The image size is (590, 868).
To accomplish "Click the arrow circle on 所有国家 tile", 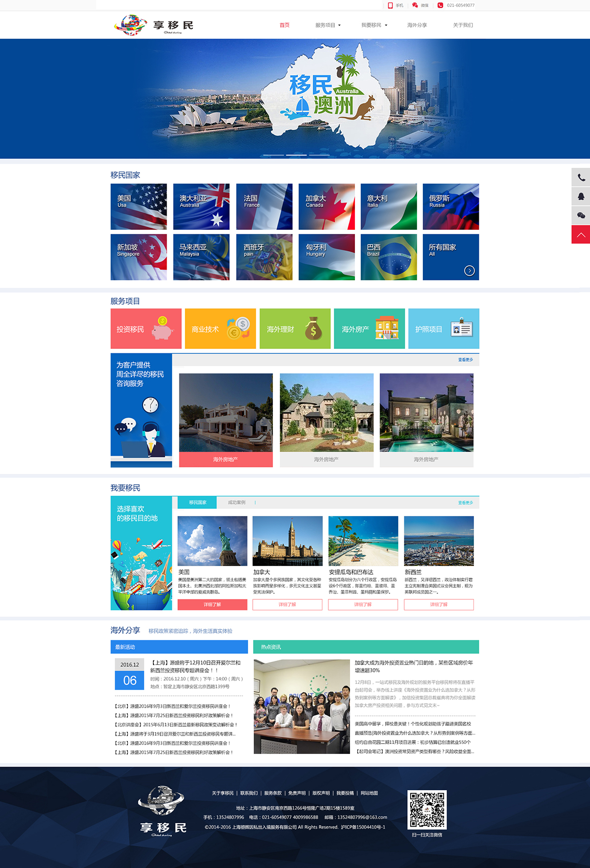I will [470, 271].
